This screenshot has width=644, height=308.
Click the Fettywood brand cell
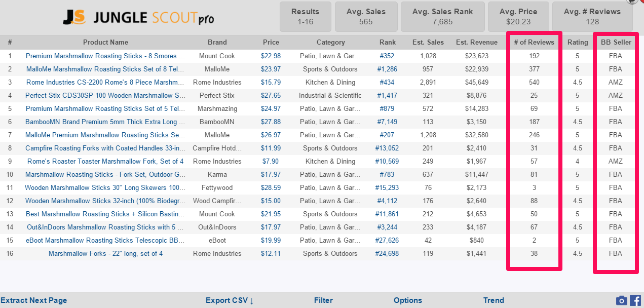(x=217, y=187)
